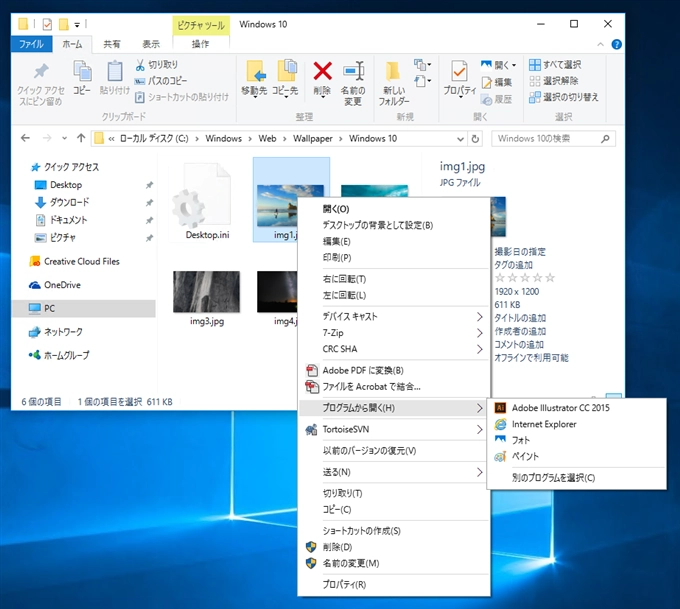Choose Print (印刷) in the context menu

click(x=337, y=258)
